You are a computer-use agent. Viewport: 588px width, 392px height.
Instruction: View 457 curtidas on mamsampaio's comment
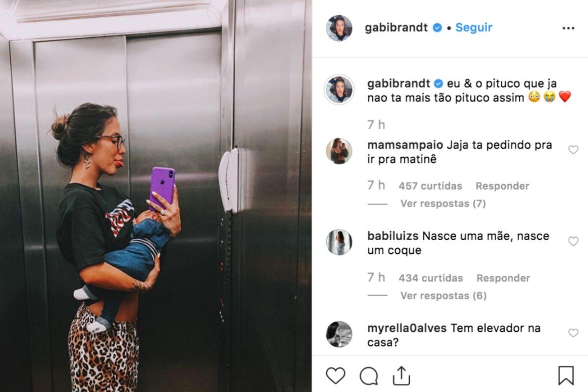[x=430, y=186]
